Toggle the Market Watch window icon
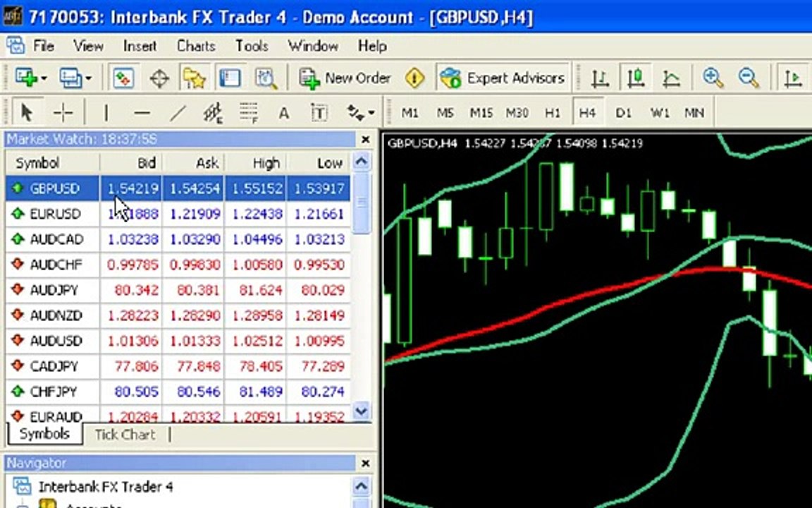Screen dimensions: 812x508 click(123, 78)
